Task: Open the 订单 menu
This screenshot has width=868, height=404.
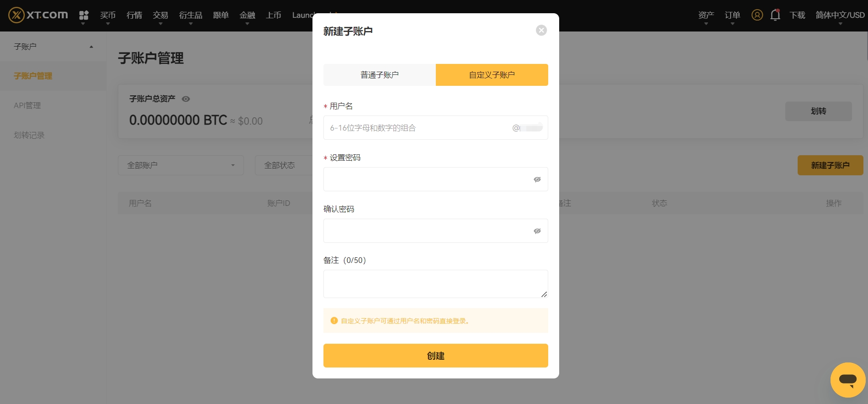Action: click(732, 16)
